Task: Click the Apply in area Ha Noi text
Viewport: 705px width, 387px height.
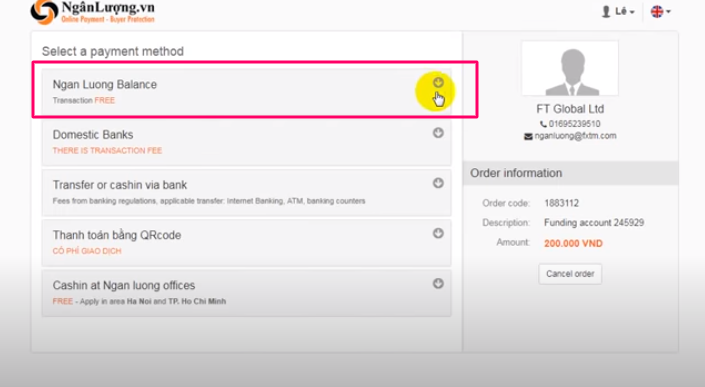Action: (153, 301)
